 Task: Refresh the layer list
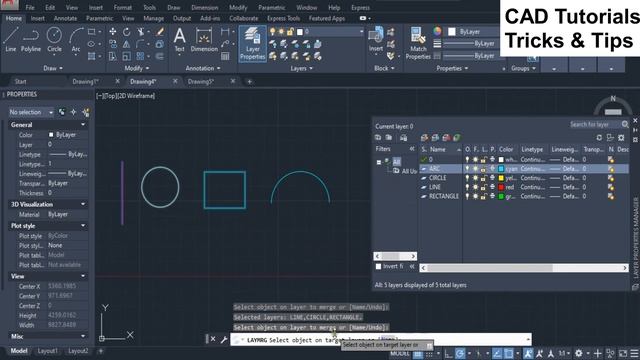click(599, 138)
